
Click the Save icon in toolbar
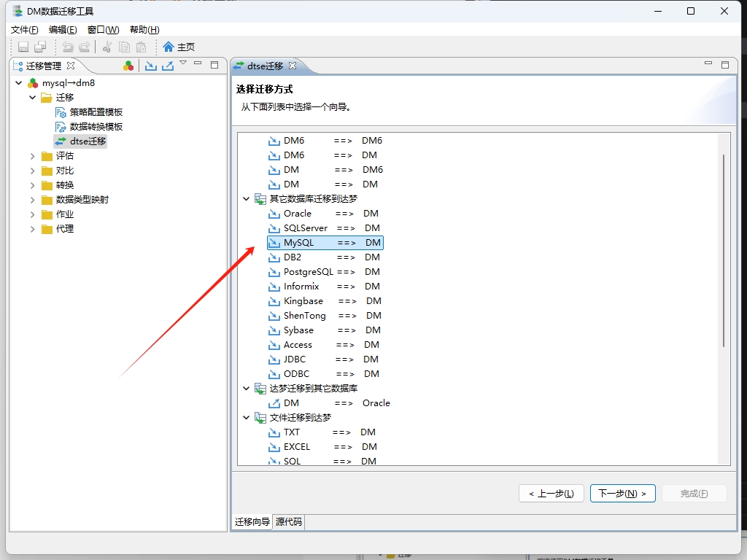pyautogui.click(x=23, y=47)
